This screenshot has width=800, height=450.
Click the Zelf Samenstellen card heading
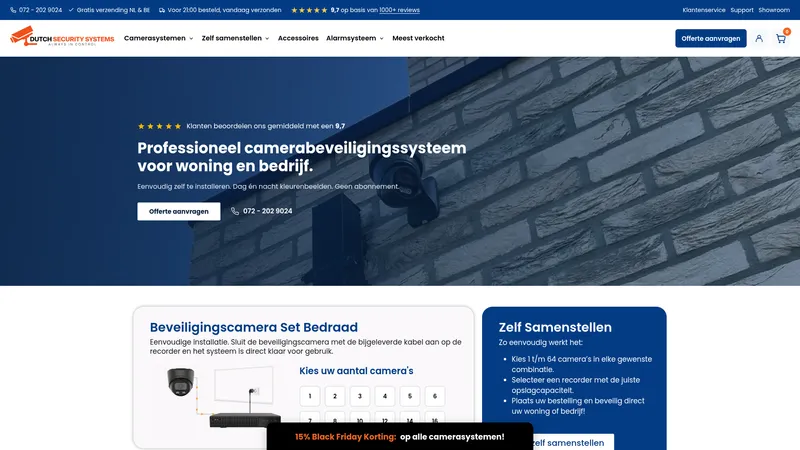coord(555,327)
